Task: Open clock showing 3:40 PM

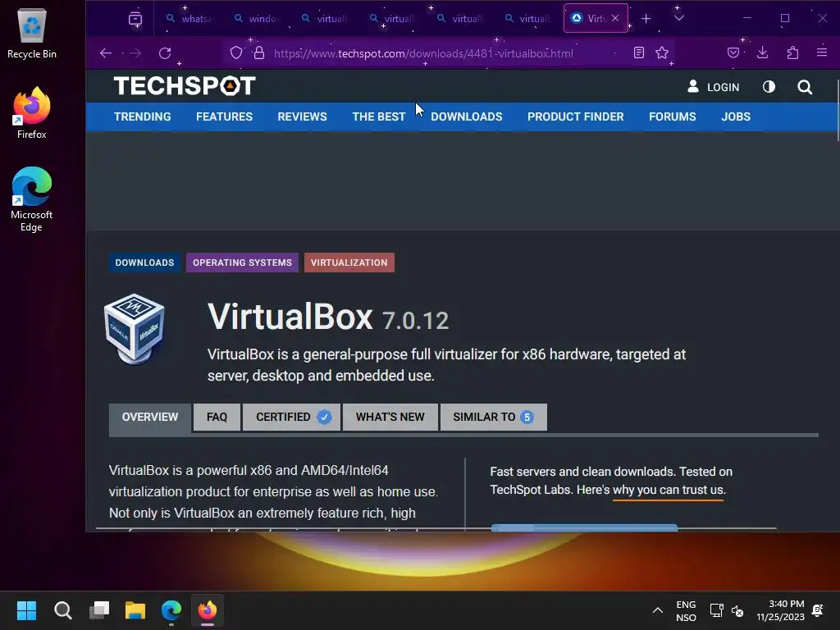Action: tap(781, 610)
